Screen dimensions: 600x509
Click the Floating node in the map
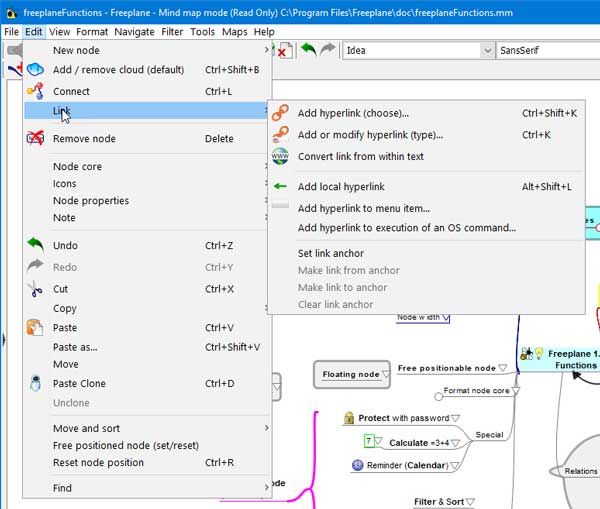point(352,374)
